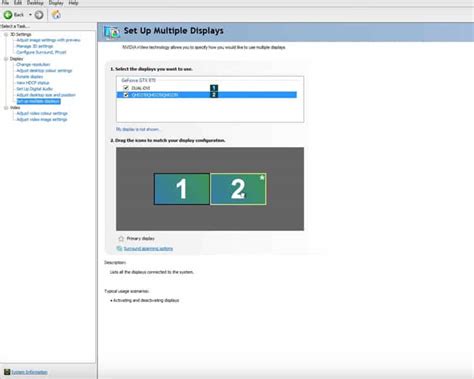This screenshot has height=379, width=474.
Task: Select the highlighted multiple displays task
Action: click(38, 101)
